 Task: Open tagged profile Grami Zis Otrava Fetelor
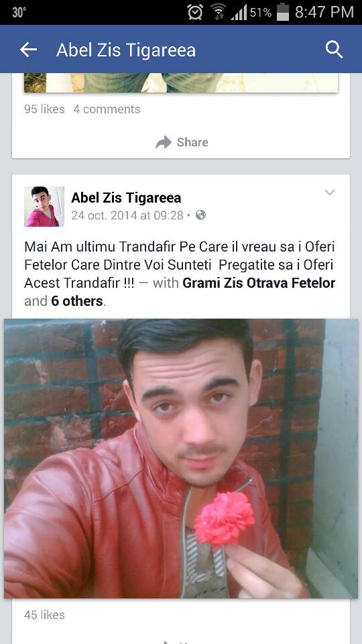259,283
